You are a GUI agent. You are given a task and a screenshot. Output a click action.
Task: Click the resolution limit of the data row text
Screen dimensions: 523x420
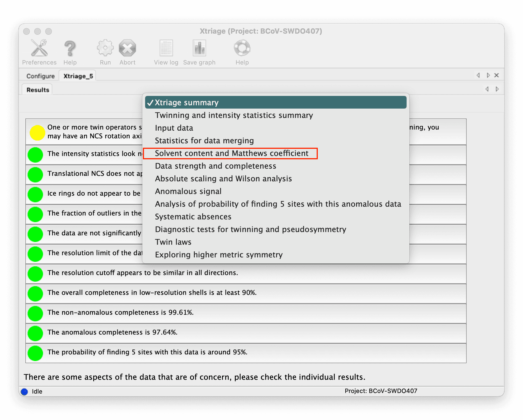(95, 253)
